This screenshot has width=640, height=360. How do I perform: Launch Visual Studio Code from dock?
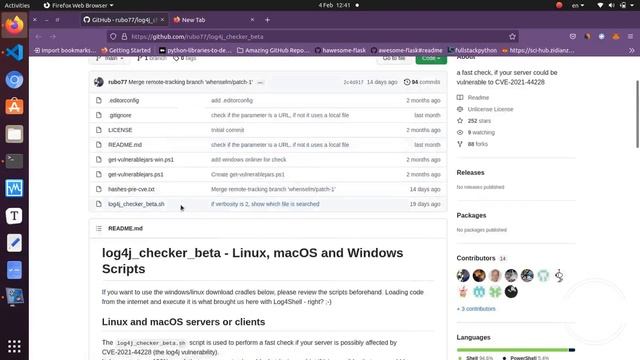pos(14,52)
